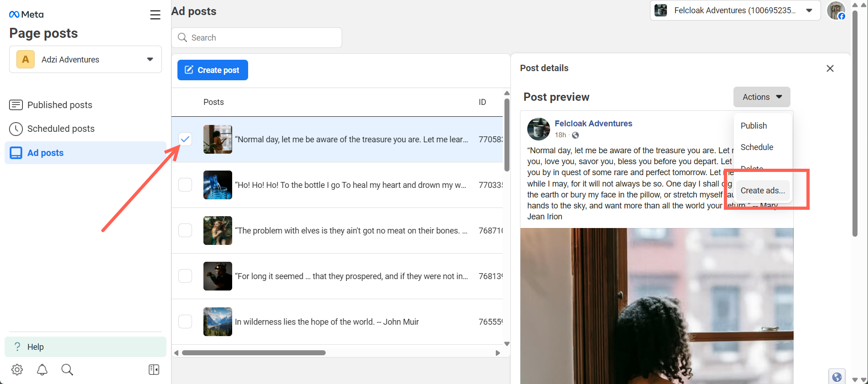Go to Published posts
This screenshot has width=868, height=384.
coord(85,105)
